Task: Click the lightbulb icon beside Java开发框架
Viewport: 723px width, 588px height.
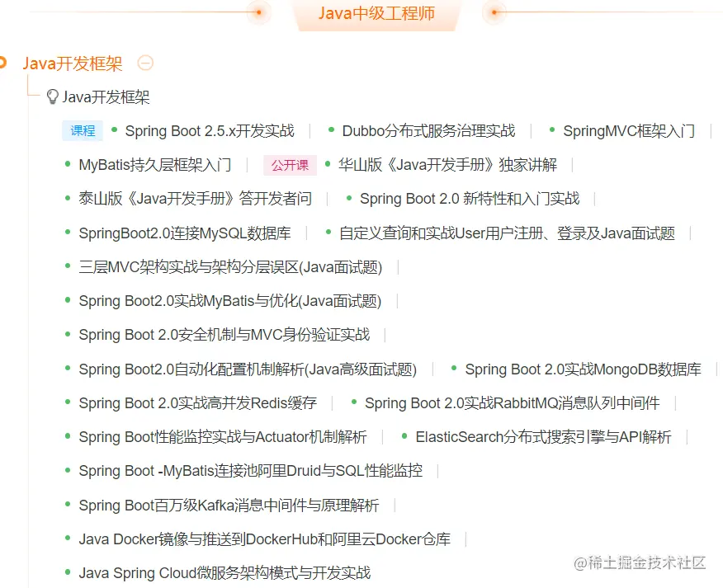Action: coord(53,96)
